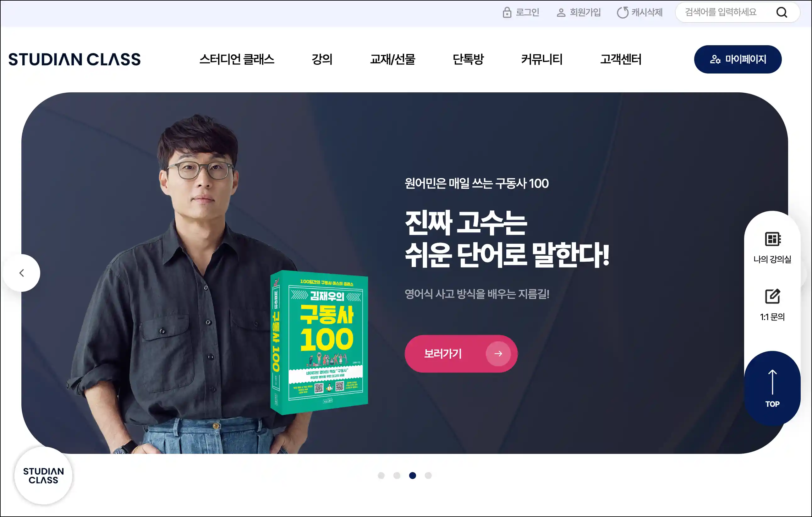Screen dimensions: 812x517
Task: Click the 마이페이지 button
Action: coord(738,59)
